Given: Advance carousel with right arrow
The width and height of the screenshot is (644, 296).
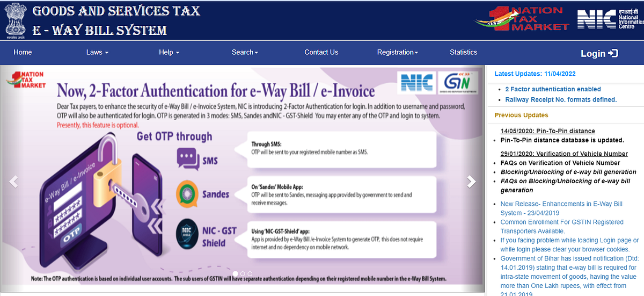Looking at the screenshot, I should [x=471, y=182].
